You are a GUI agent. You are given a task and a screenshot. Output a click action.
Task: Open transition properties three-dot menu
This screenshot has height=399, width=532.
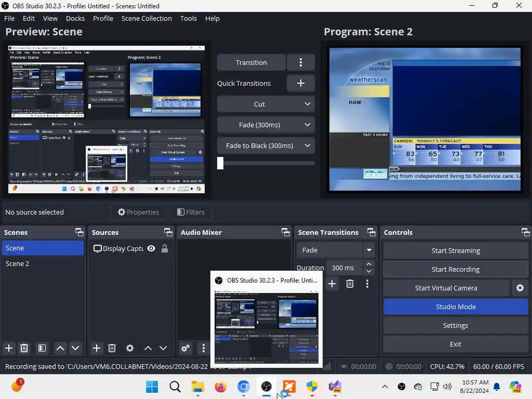367,284
